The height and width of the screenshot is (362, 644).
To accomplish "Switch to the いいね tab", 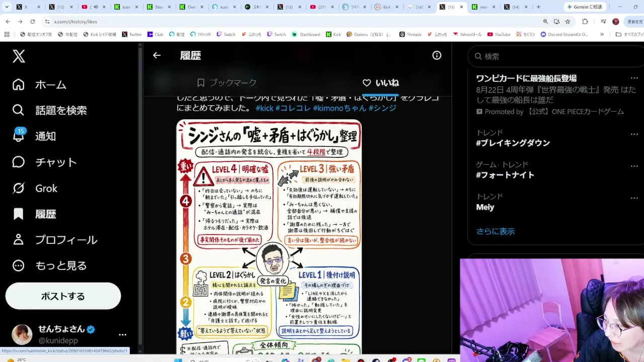I will 380,82.
